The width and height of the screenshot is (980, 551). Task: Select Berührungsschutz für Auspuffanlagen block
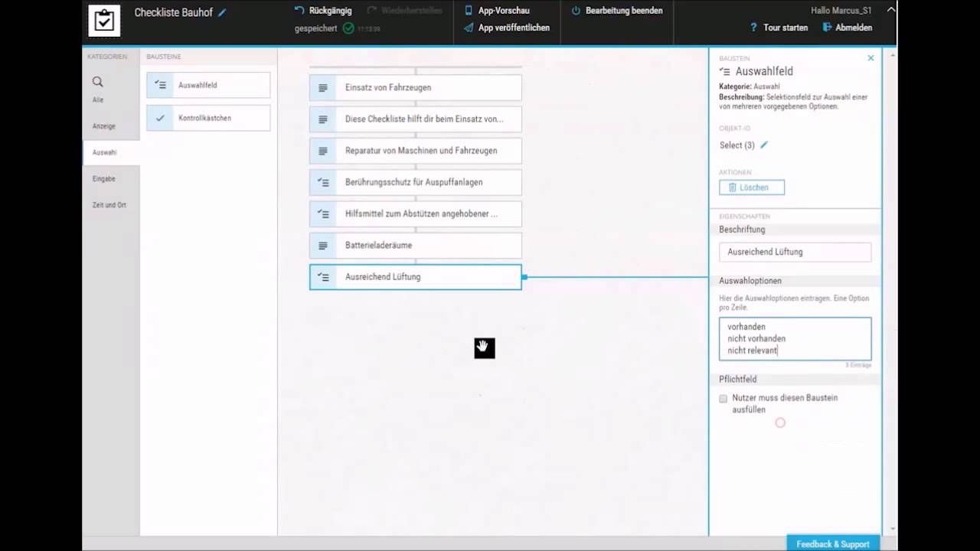416,182
